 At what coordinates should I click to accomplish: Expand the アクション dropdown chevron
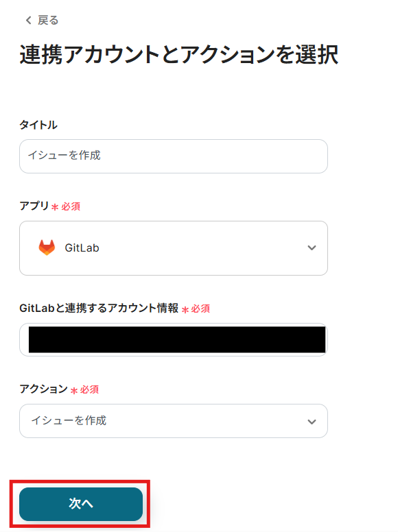(312, 422)
